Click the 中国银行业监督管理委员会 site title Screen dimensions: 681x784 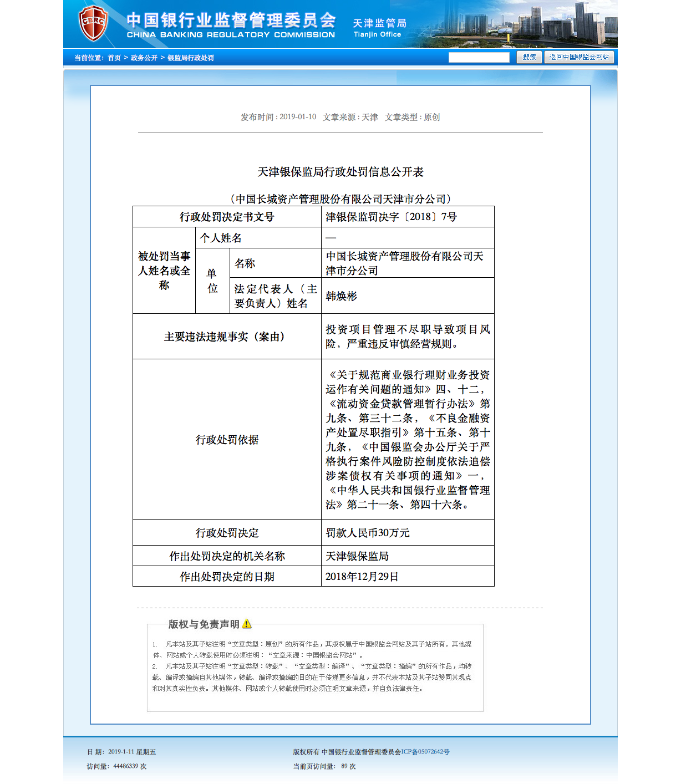coord(231,25)
